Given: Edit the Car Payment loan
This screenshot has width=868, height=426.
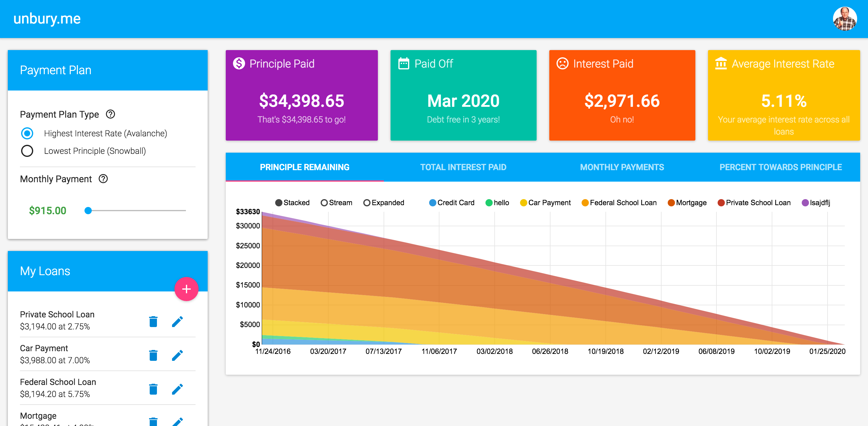Looking at the screenshot, I should click(177, 355).
